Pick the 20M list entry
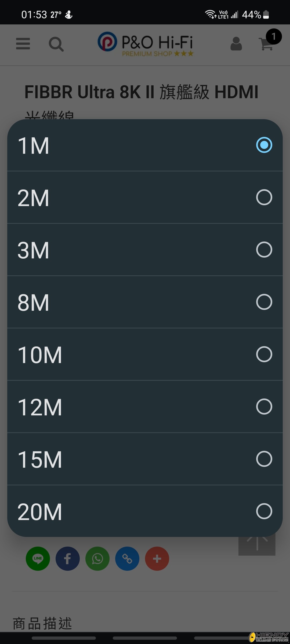 [x=145, y=511]
